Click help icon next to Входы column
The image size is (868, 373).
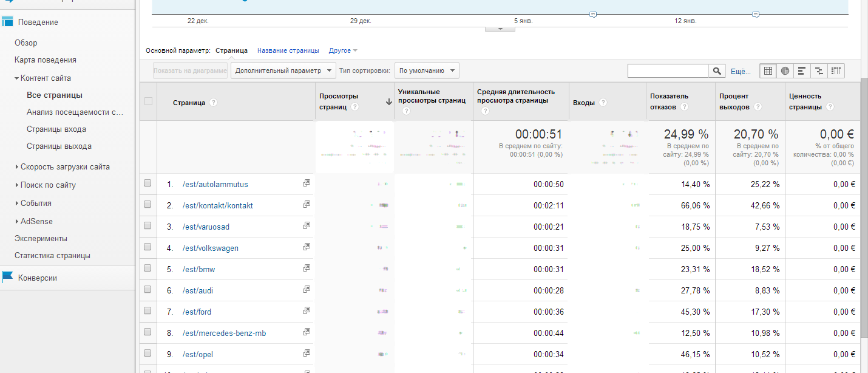point(603,102)
